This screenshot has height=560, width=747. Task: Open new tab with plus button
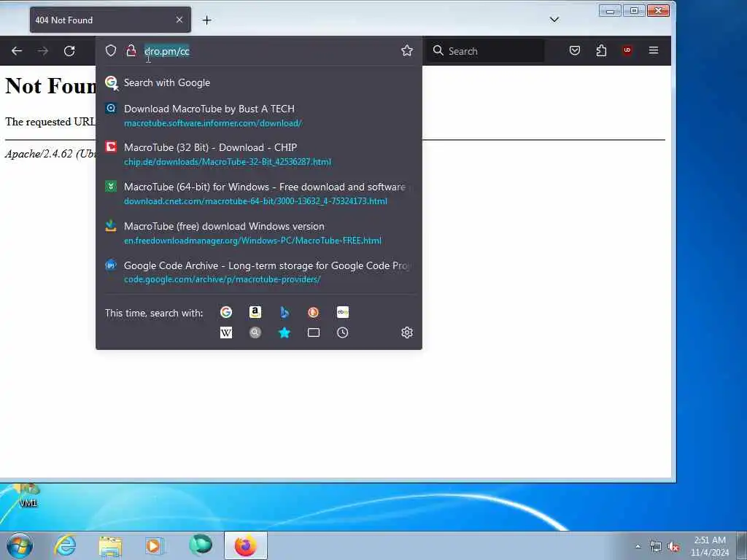[x=206, y=20]
